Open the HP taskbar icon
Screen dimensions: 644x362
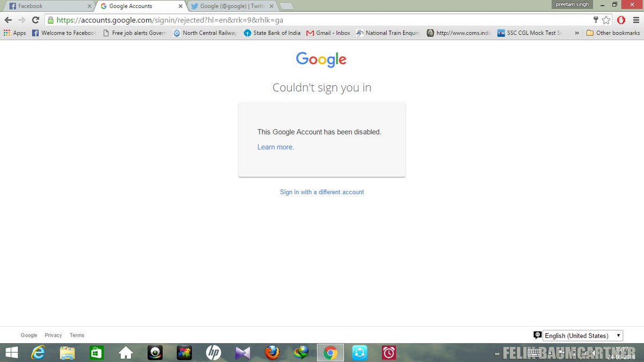click(214, 353)
